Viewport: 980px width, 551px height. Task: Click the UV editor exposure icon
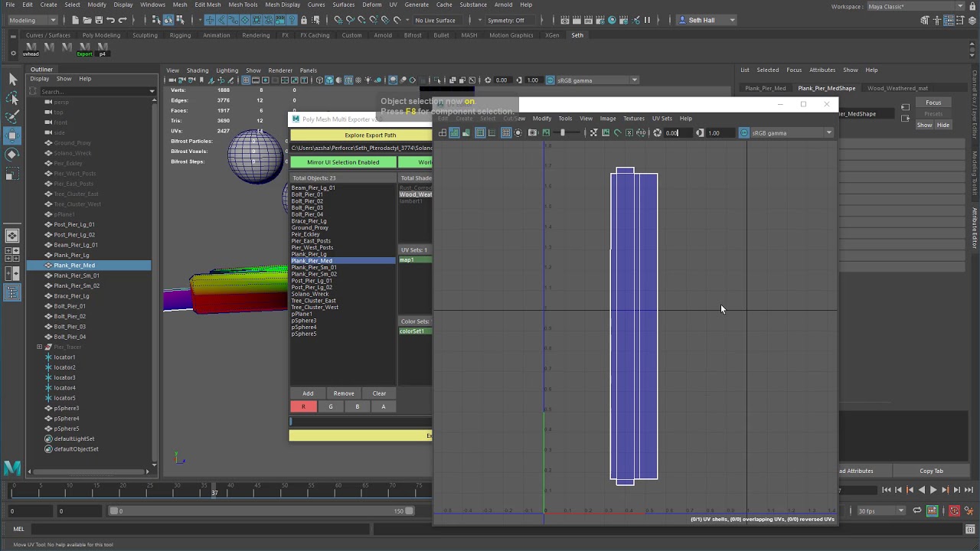coord(657,133)
